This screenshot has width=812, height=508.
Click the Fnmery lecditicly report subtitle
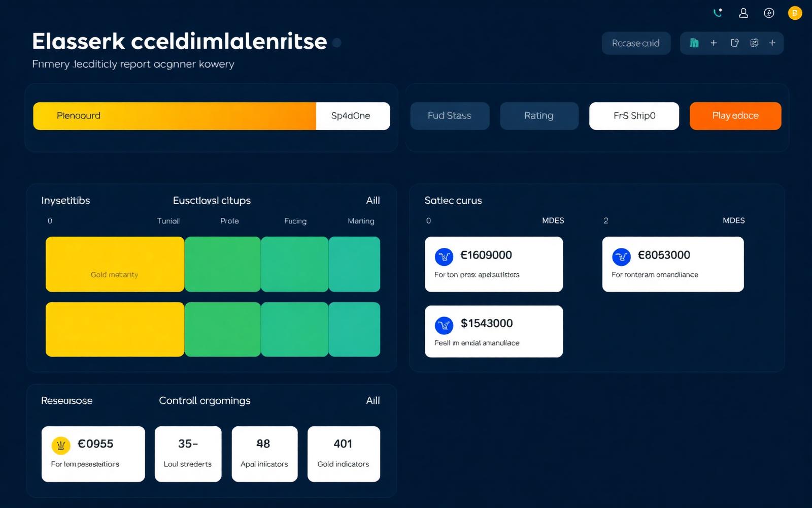click(133, 64)
